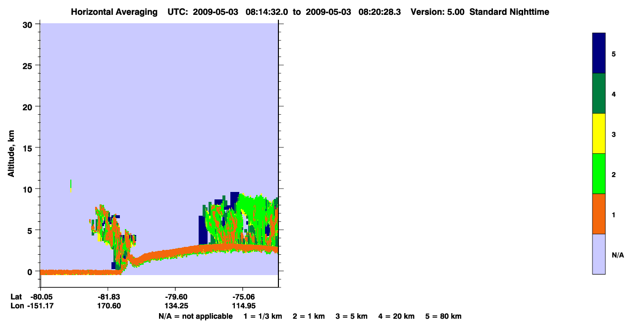The image size is (644, 330).
Task: Click the longitude value 134.25
Action: tap(175, 306)
